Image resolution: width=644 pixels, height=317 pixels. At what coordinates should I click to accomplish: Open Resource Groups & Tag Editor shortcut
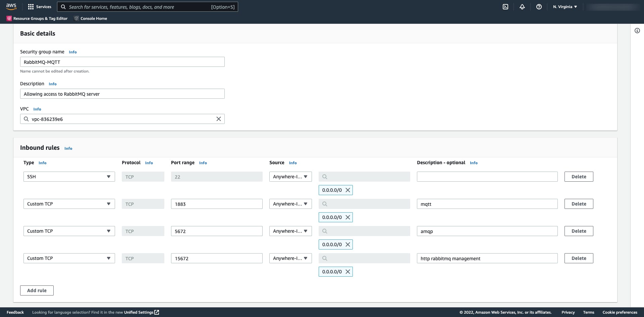click(37, 18)
